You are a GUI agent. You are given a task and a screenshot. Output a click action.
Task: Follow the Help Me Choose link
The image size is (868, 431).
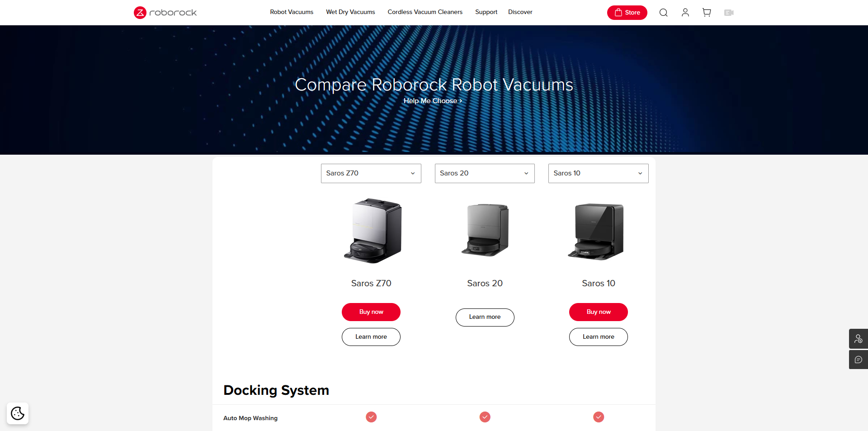point(432,101)
